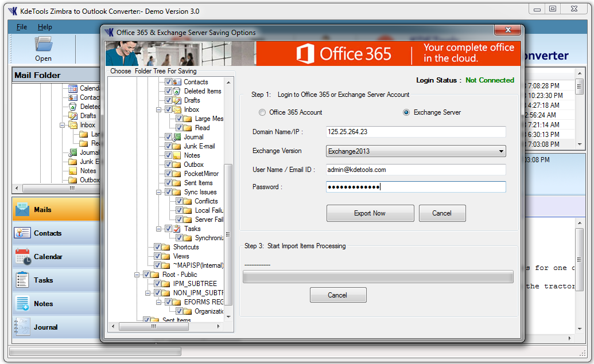
Task: Uncheck the Deleted Items checkbox
Action: click(x=169, y=91)
